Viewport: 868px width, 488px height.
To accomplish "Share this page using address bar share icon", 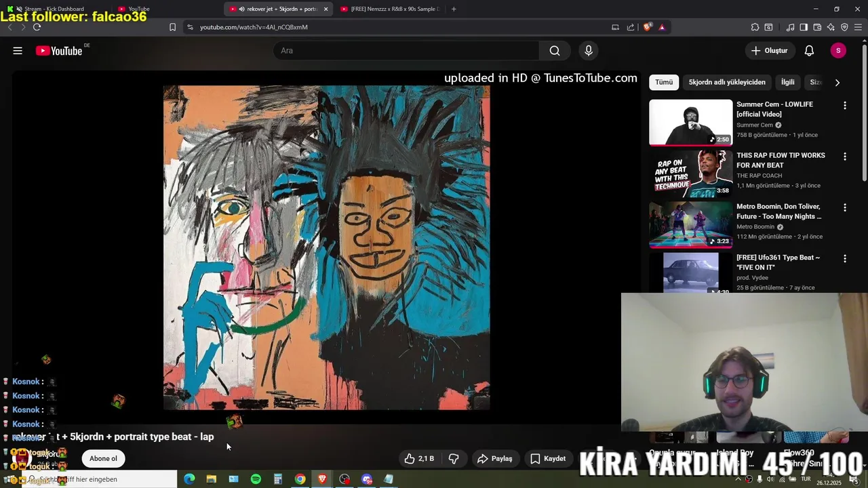I will (x=631, y=27).
